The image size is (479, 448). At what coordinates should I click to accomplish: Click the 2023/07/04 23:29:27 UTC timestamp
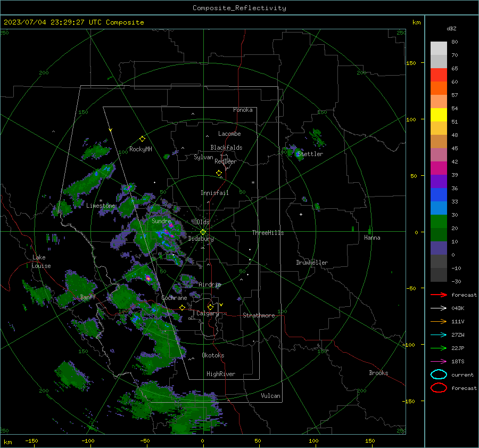(x=73, y=22)
